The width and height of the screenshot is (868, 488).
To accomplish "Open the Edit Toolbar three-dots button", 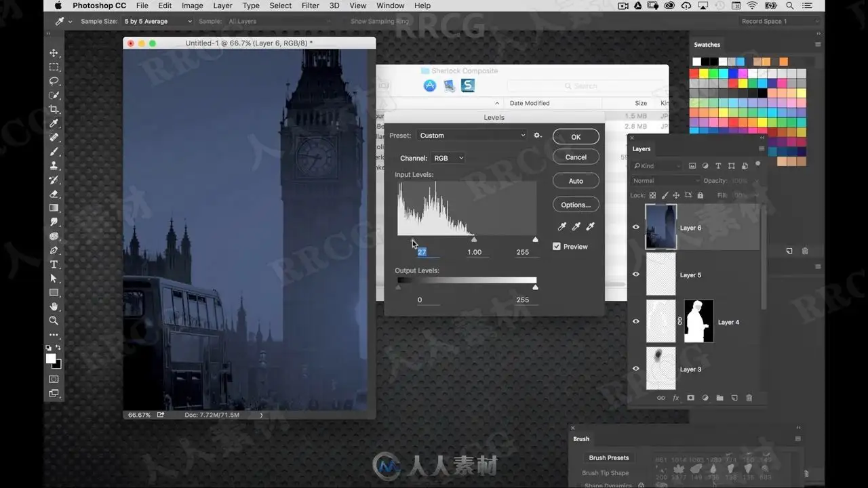I will pos(54,335).
